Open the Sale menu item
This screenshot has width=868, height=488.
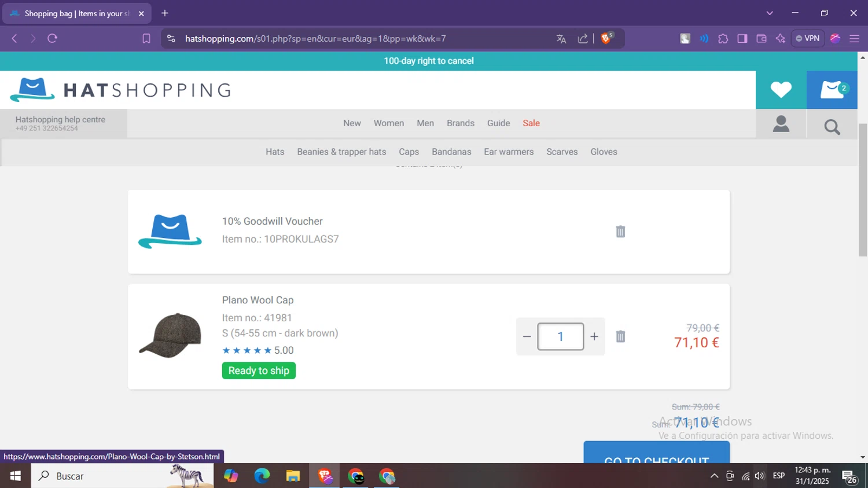pos(531,123)
